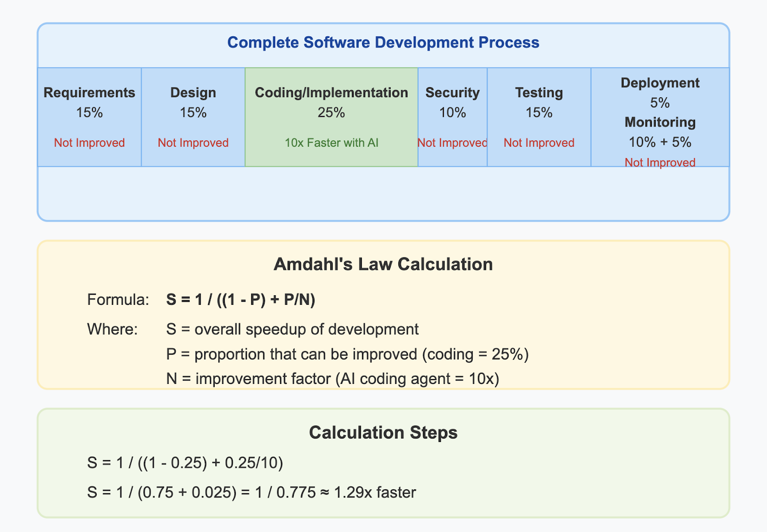The image size is (767, 532).
Task: Click the Calculation Steps heading
Action: (x=383, y=432)
